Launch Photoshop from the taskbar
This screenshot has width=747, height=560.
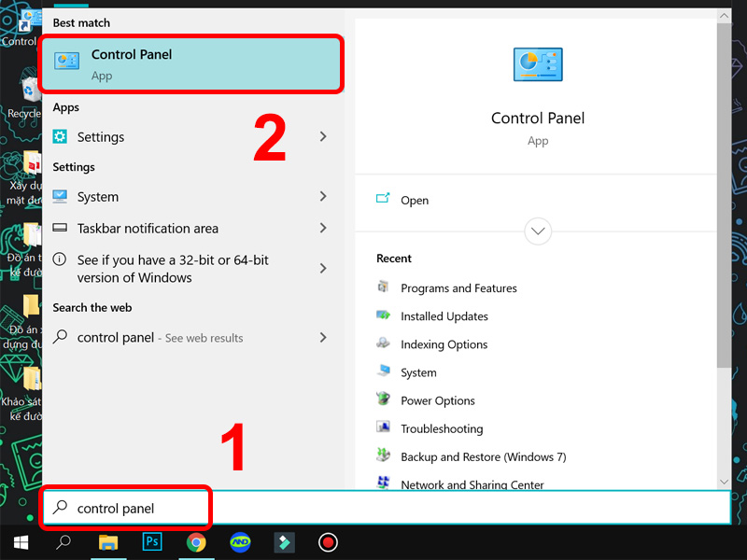152,541
